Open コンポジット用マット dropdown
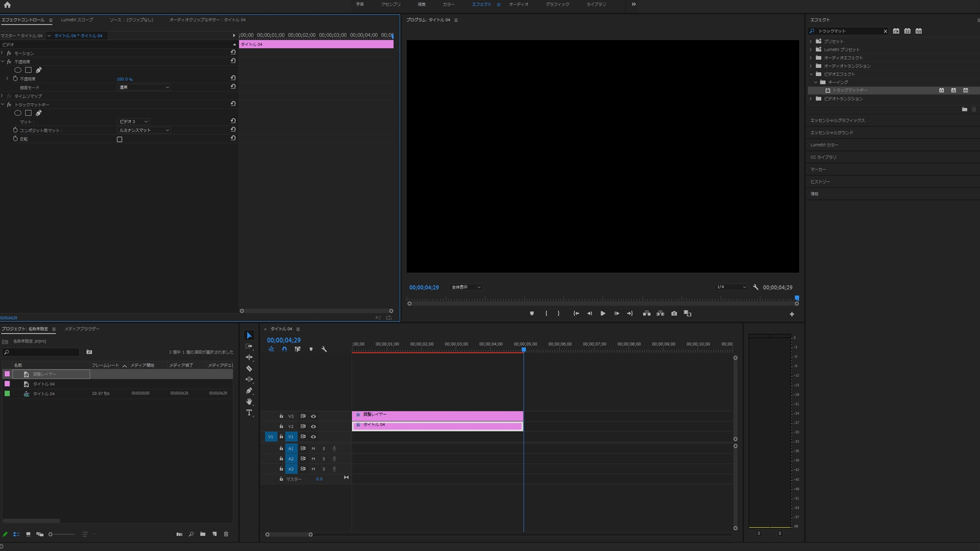Viewport: 980px width, 551px height. click(144, 130)
